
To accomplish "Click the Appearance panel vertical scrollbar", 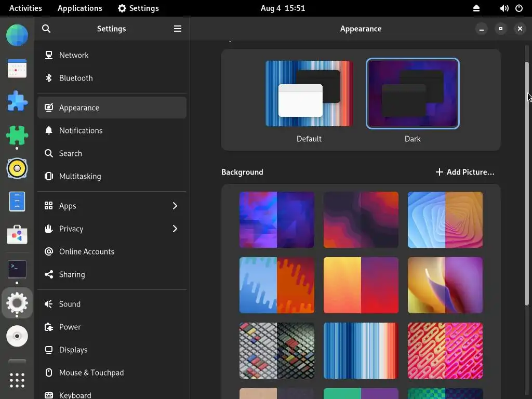I will pos(527,183).
